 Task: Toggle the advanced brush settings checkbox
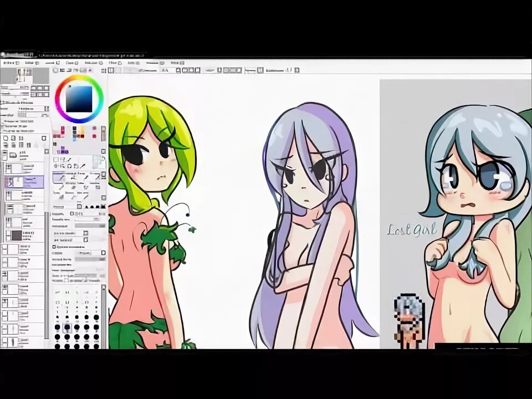(x=54, y=247)
